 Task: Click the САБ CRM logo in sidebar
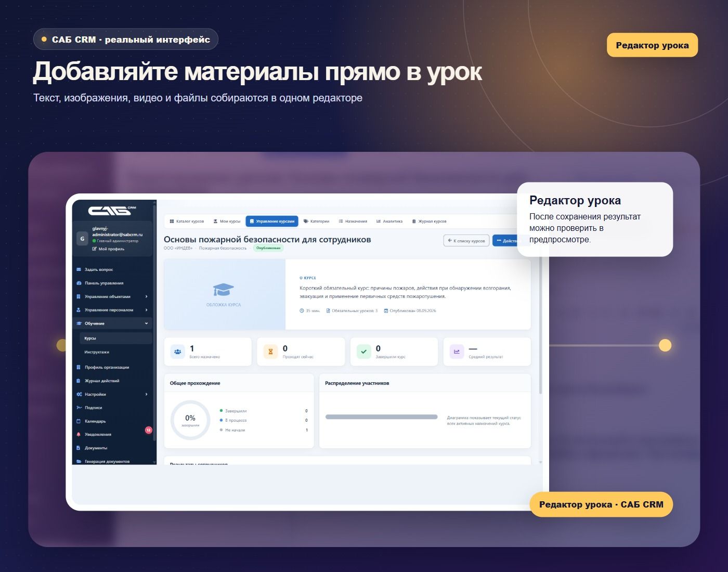[112, 210]
